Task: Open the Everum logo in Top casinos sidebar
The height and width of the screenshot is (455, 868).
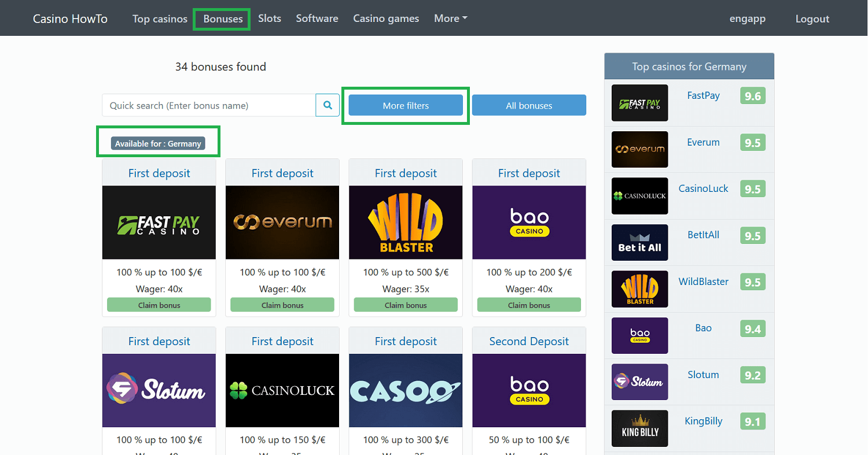Action: click(x=639, y=149)
